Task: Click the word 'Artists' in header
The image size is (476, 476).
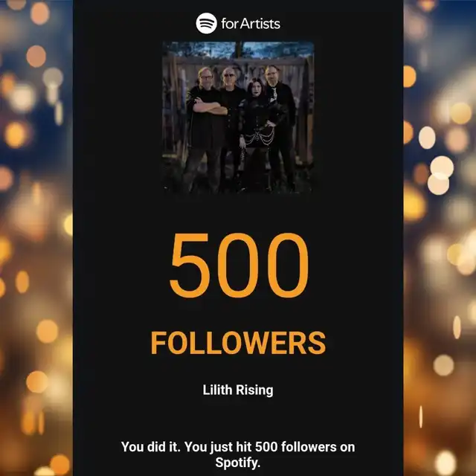Action: point(260,24)
